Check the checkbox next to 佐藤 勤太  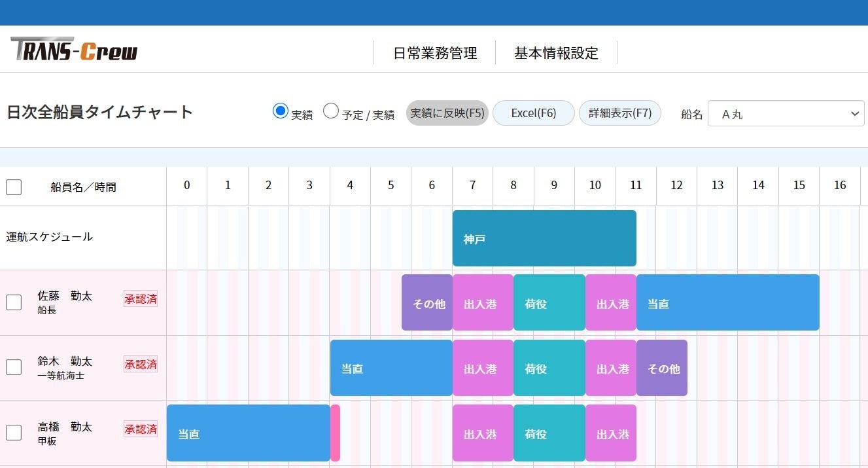pos(14,302)
